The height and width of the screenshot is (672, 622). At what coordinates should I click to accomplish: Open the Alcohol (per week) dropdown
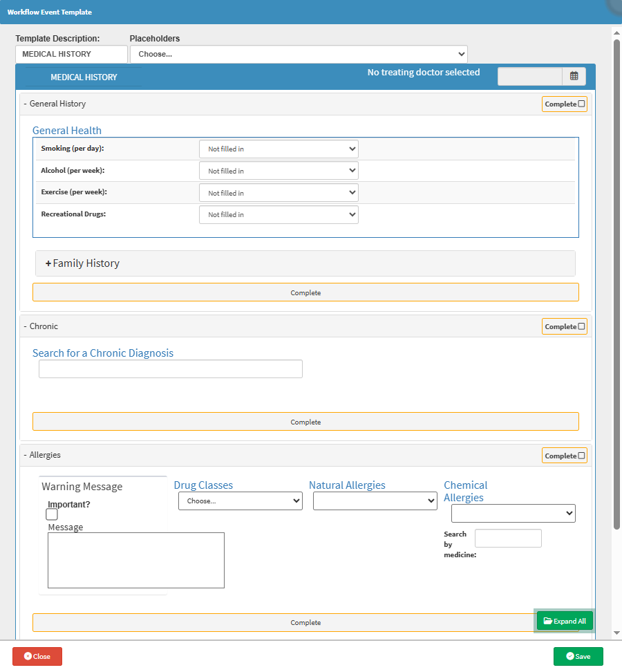[279, 171]
